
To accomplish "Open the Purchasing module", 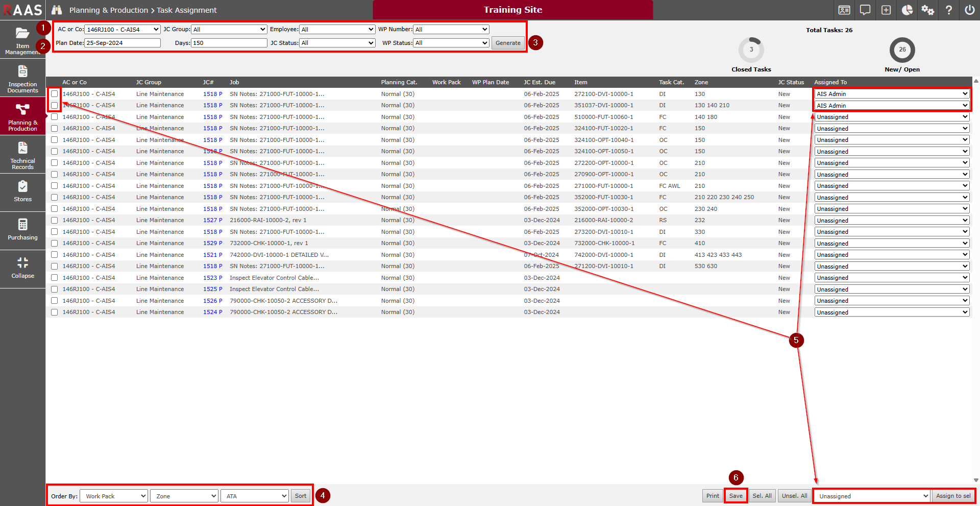I will 22,230.
